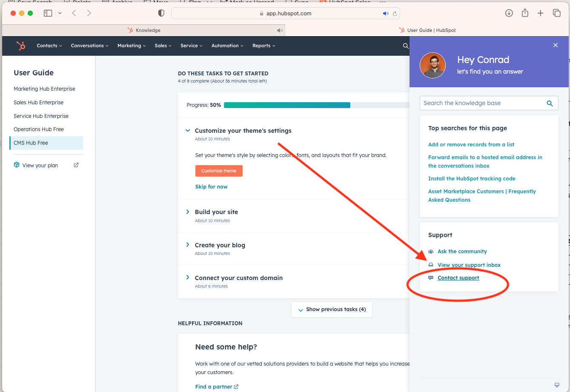Click the search magnifier in navigation bar
Screen dimensions: 570x392
click(405, 46)
